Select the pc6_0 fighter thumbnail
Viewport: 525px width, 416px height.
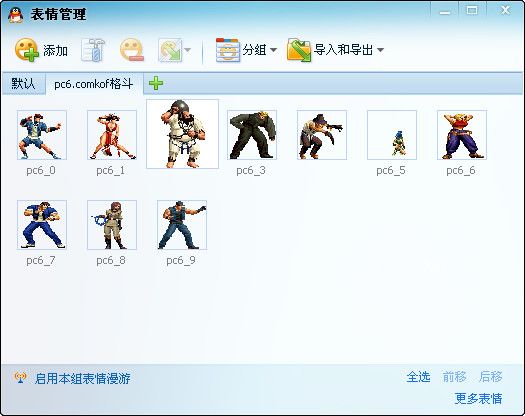[x=42, y=135]
